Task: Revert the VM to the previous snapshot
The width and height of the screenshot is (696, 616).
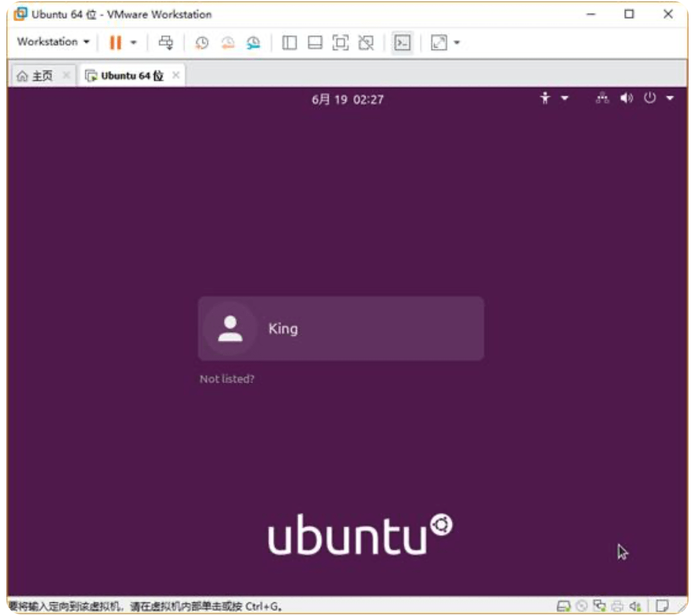Action: click(x=228, y=43)
